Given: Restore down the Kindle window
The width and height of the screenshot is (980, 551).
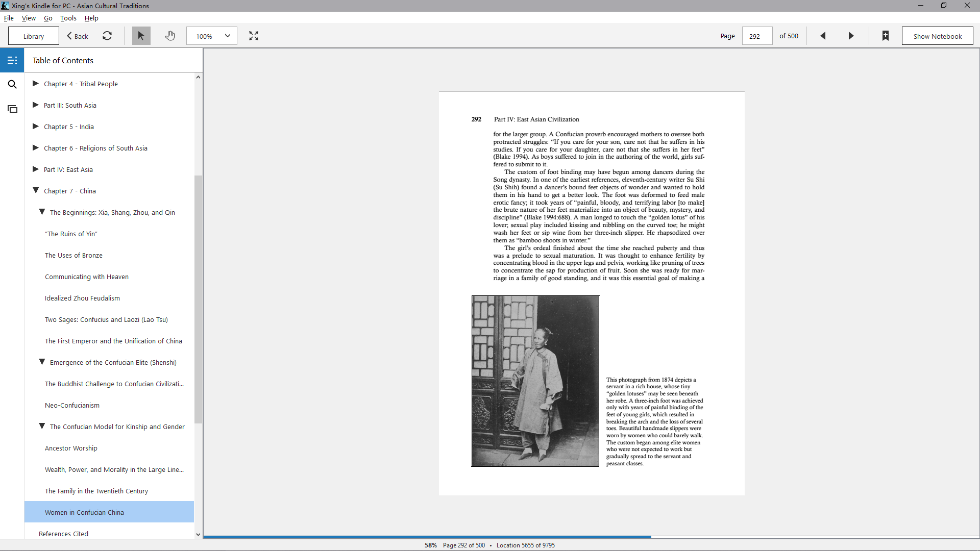Looking at the screenshot, I should pyautogui.click(x=944, y=6).
